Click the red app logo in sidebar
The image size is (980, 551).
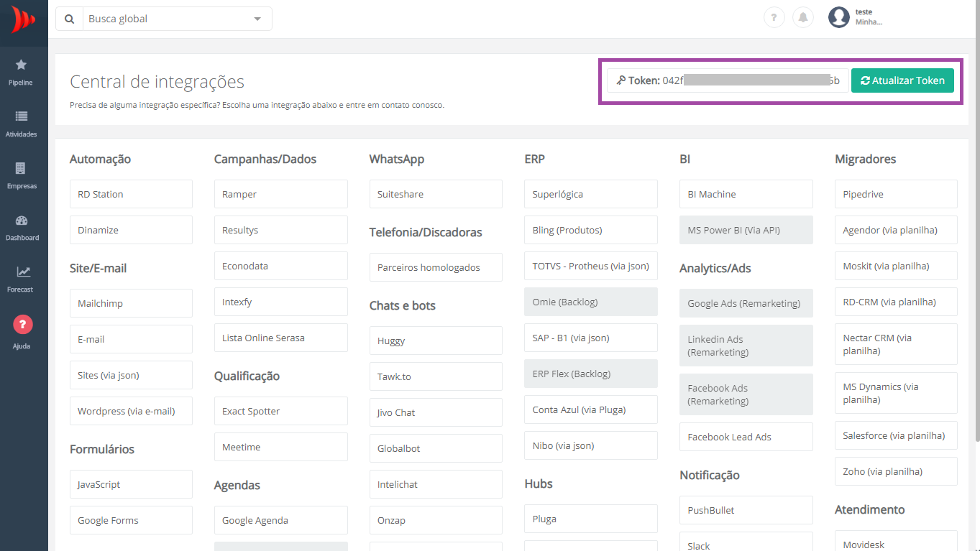(x=23, y=19)
